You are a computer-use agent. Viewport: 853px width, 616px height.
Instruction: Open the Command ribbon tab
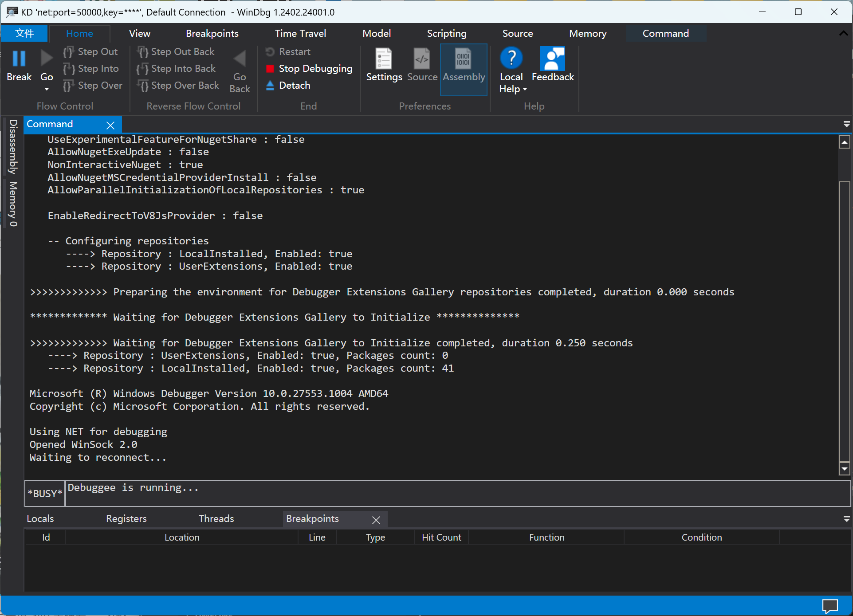pyautogui.click(x=665, y=33)
